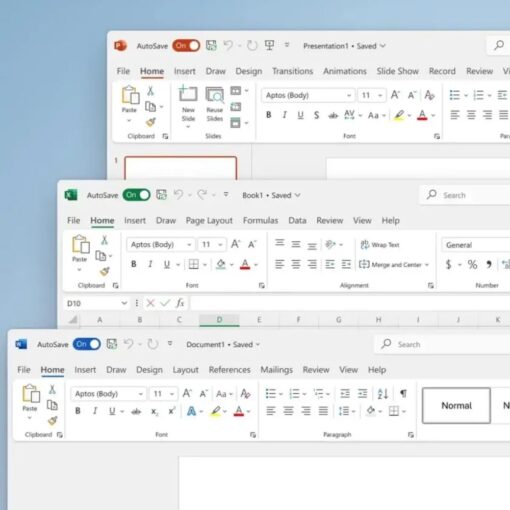Select Format Painter in Excel
Screen dimensions: 510x510
[x=105, y=272]
